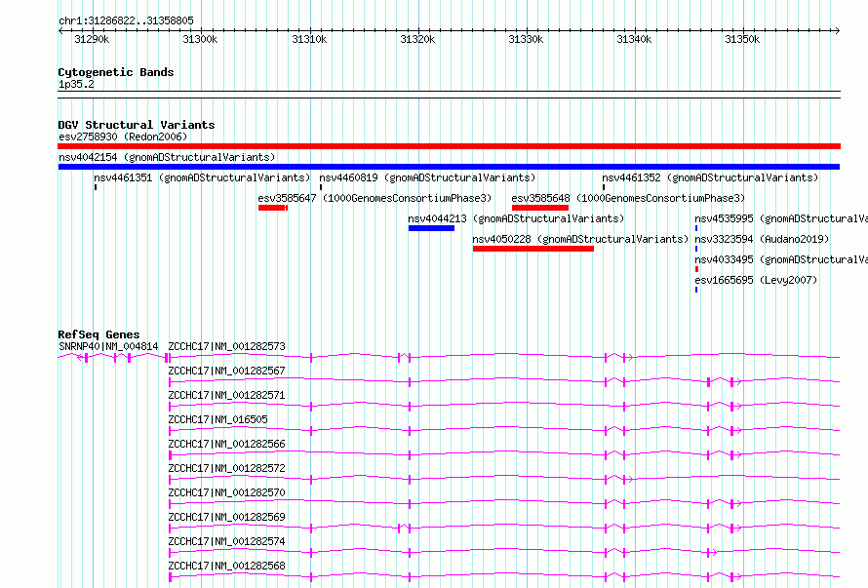Click the ZCCHC17|NM_001282569 transcript label
Viewport: 868px width, 588px height.
(227, 517)
